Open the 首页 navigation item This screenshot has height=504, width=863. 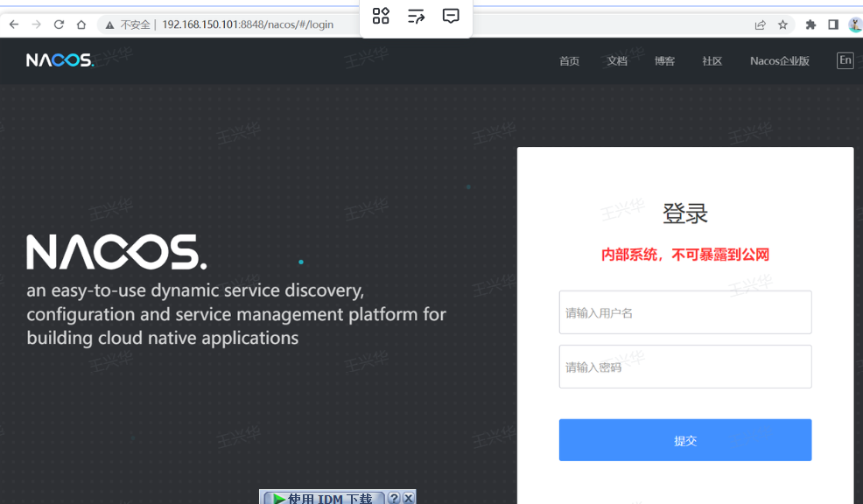pos(569,61)
